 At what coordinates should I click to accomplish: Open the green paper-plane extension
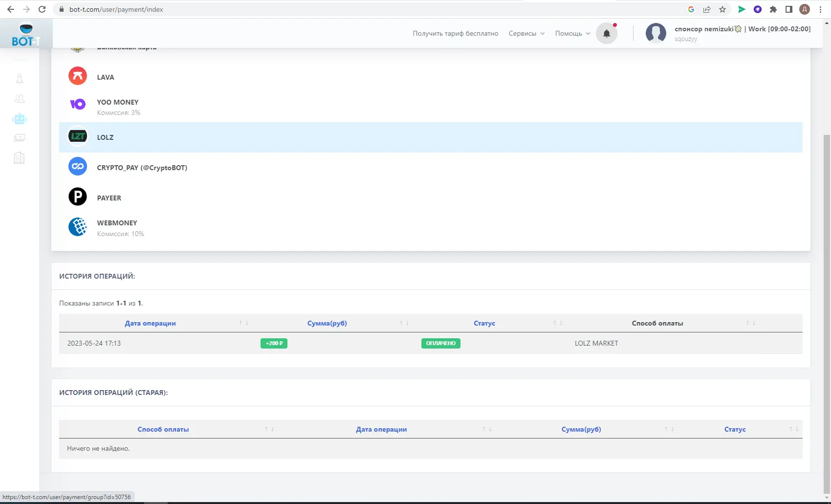[742, 9]
